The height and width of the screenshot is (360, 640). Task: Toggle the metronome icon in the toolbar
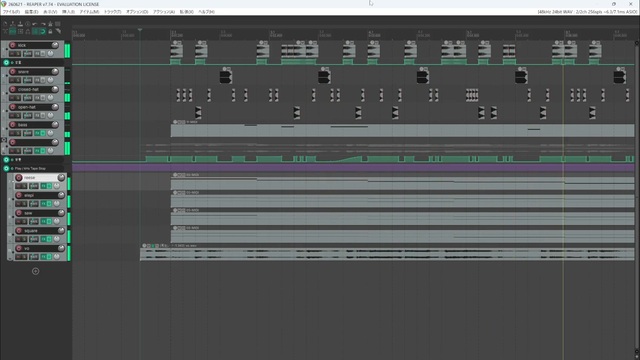50,24
